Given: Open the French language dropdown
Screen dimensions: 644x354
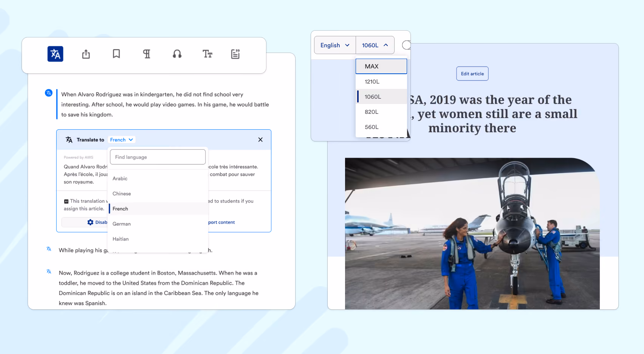Looking at the screenshot, I should (x=122, y=140).
